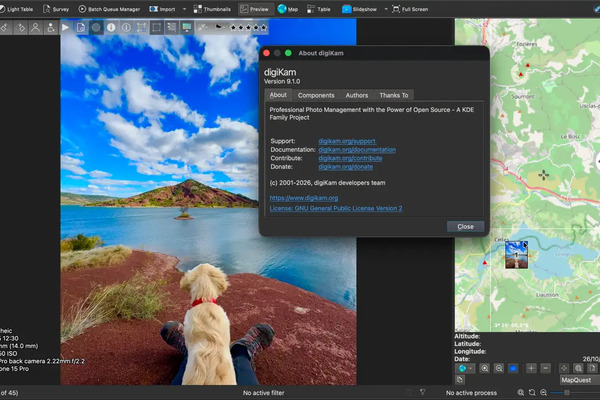Open the Survey tool

[56, 9]
